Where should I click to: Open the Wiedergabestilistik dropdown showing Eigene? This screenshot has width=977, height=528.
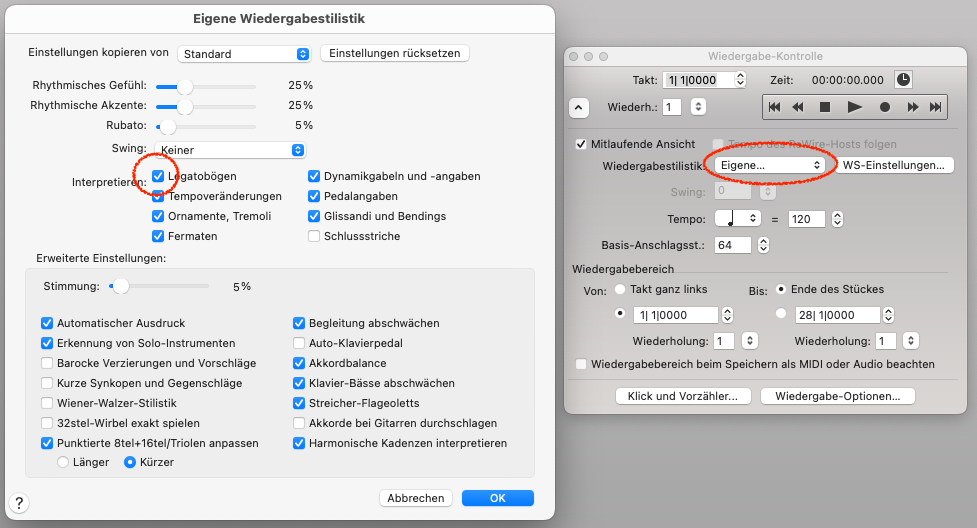[x=770, y=165]
